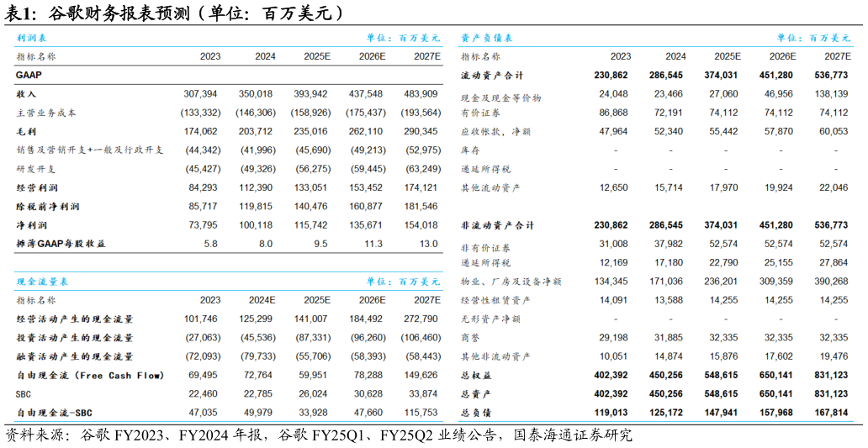Screen dimensions: 868x448
Task: Select EPS value 13.0
Action: pos(431,244)
